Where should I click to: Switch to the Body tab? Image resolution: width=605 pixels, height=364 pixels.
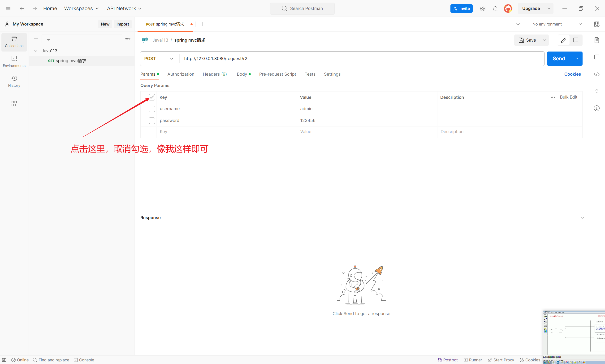tap(242, 74)
